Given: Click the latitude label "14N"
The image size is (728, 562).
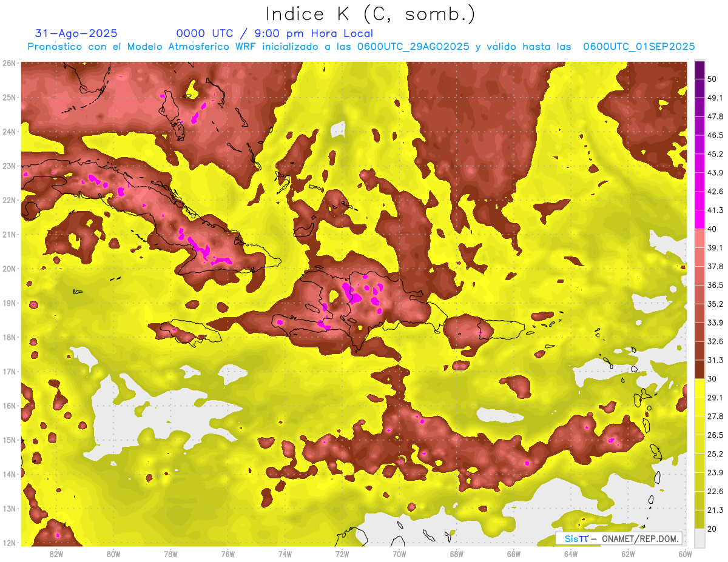Looking at the screenshot, I should [9, 474].
